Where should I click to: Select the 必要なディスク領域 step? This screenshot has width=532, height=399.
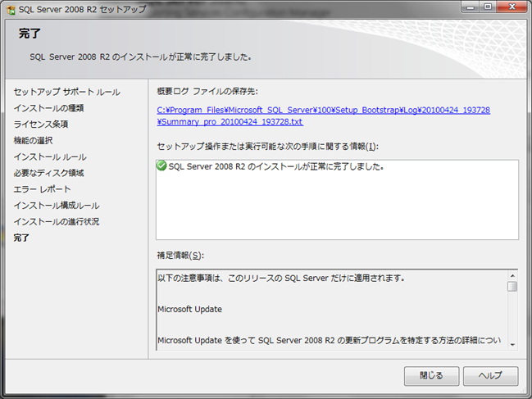point(48,173)
